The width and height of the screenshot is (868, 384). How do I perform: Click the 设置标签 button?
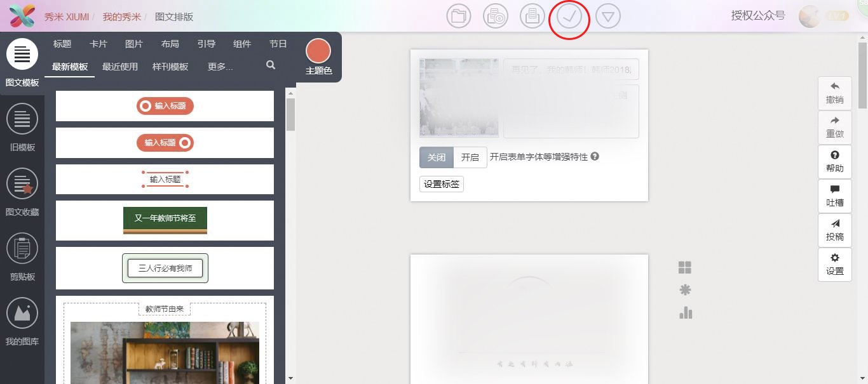pyautogui.click(x=441, y=184)
